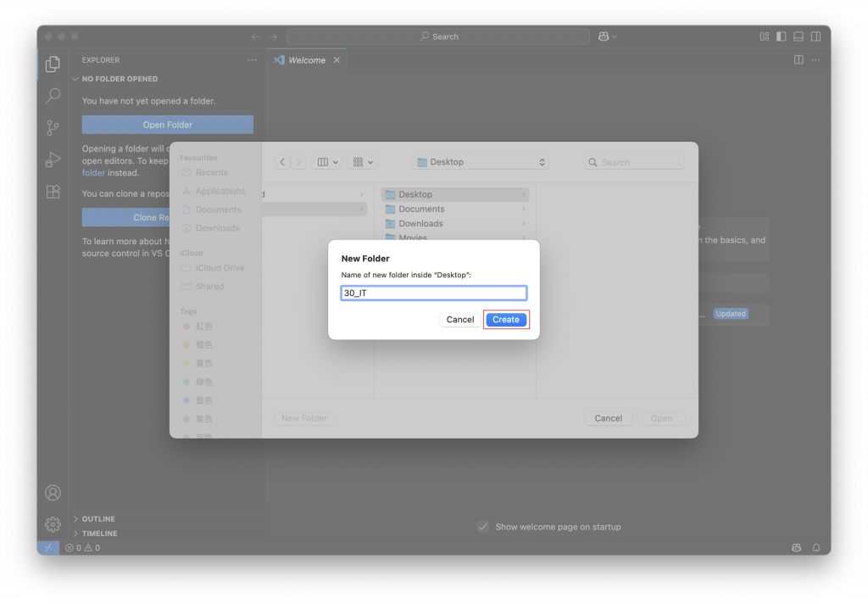
Task: Open the Copilot status icon in status bar
Action: tap(796, 547)
